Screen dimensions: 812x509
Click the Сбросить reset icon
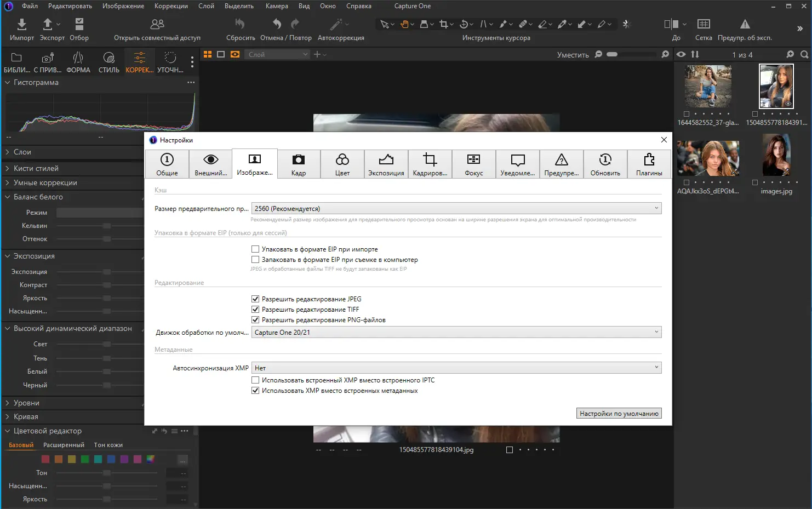[240, 24]
